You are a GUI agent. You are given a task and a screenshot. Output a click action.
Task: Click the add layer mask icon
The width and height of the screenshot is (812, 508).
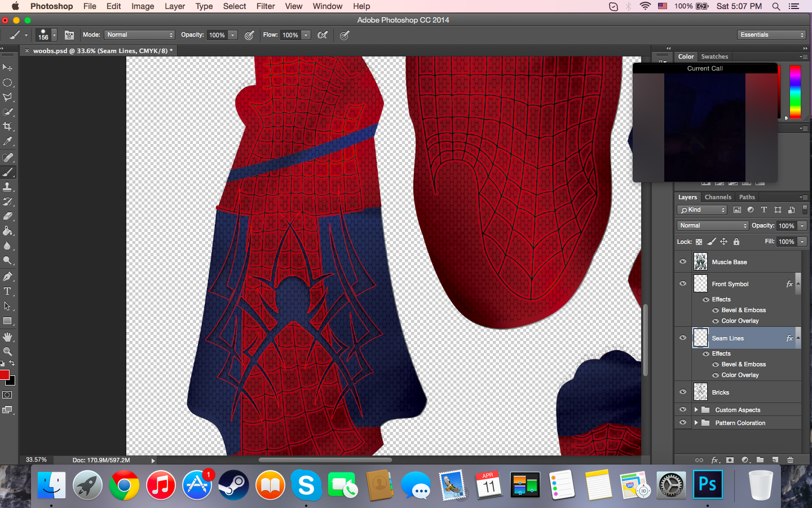(730, 460)
